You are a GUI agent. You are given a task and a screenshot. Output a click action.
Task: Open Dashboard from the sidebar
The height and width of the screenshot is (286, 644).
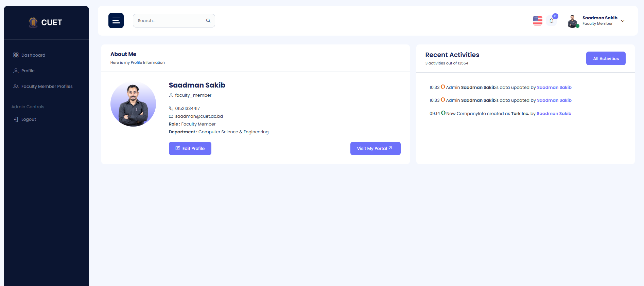pyautogui.click(x=33, y=55)
